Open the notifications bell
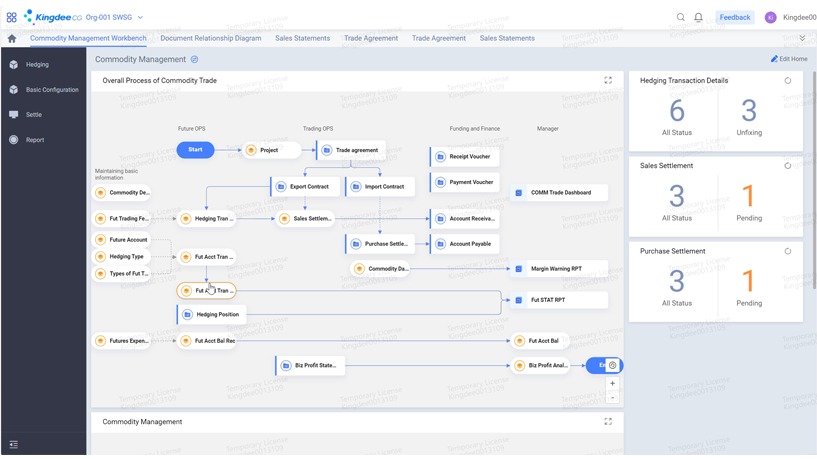The width and height of the screenshot is (817, 459). point(698,17)
